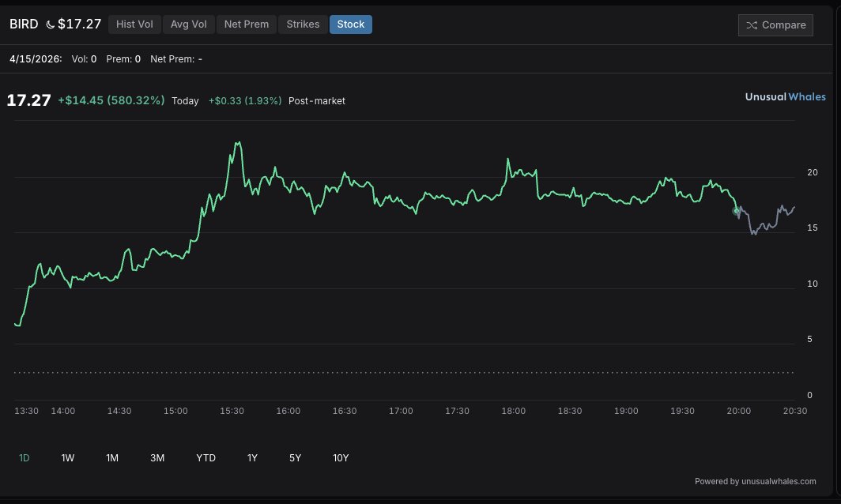
Task: Open the Strikes tab
Action: 303,24
